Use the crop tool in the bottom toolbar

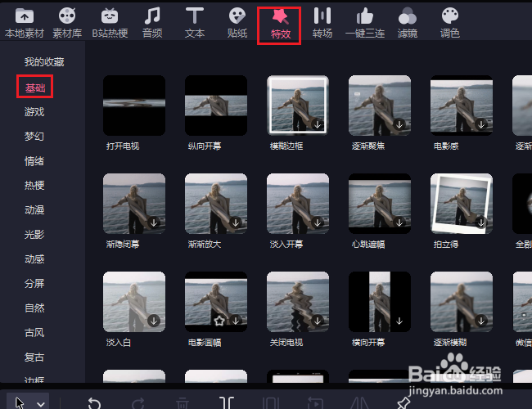pos(271,403)
